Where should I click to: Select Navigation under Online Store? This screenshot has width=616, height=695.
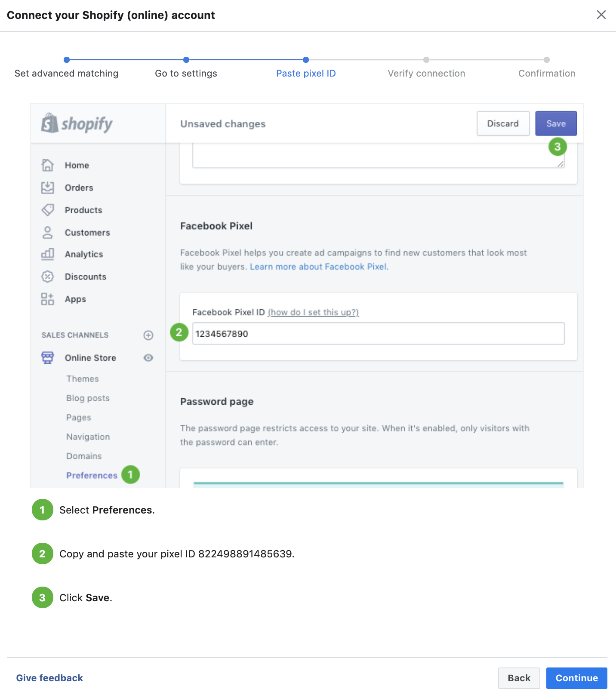(88, 437)
